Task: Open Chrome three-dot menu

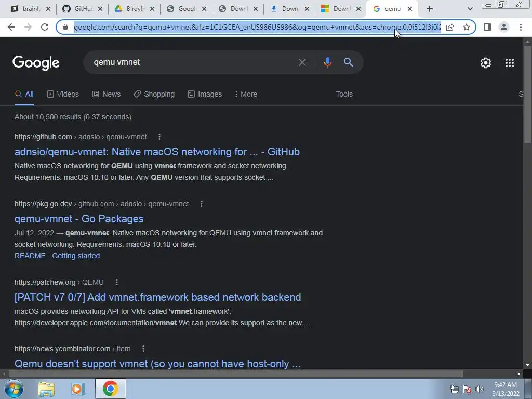Action: click(x=521, y=27)
